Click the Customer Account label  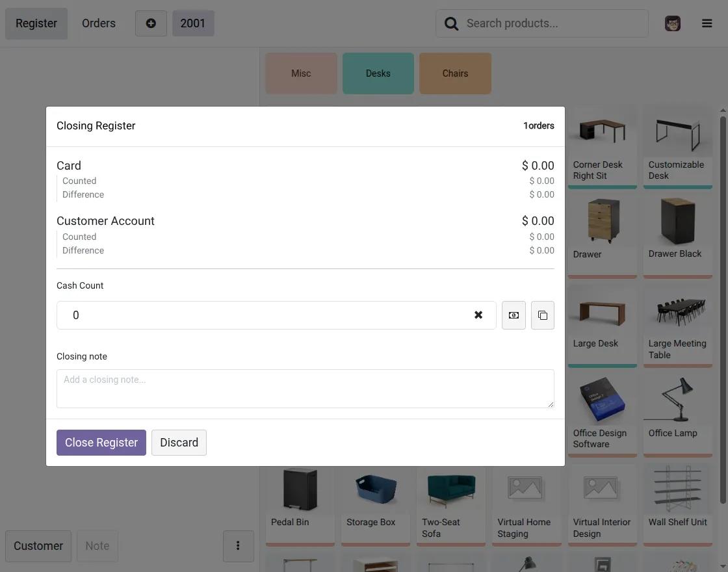tap(105, 221)
